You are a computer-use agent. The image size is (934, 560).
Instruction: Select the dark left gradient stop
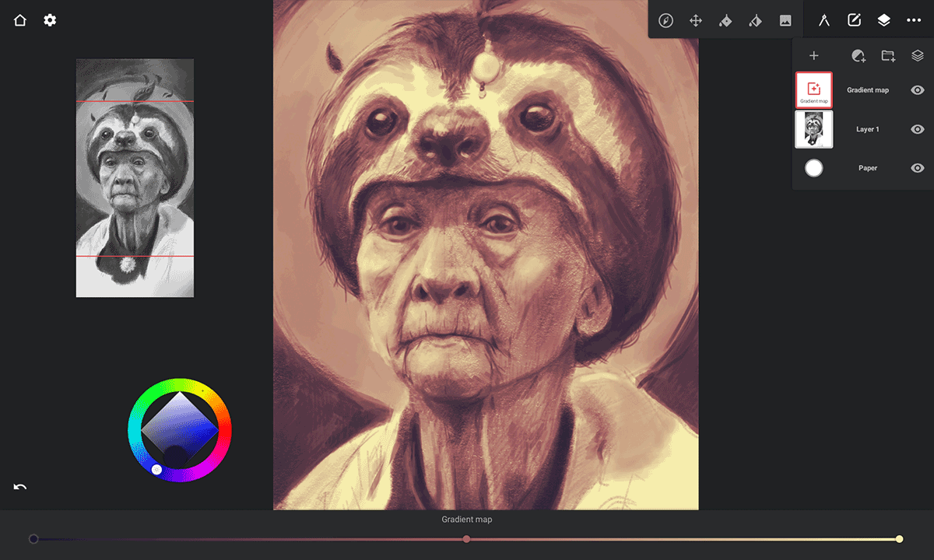point(33,539)
